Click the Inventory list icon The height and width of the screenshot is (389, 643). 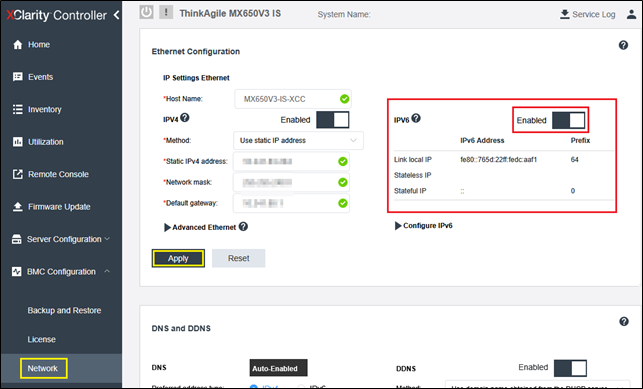(x=18, y=109)
